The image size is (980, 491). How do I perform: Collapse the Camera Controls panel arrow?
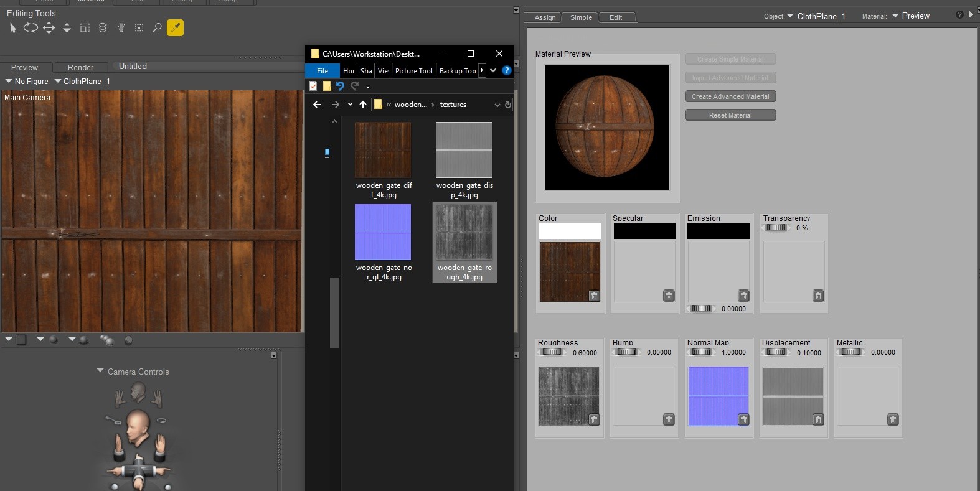[x=100, y=371]
